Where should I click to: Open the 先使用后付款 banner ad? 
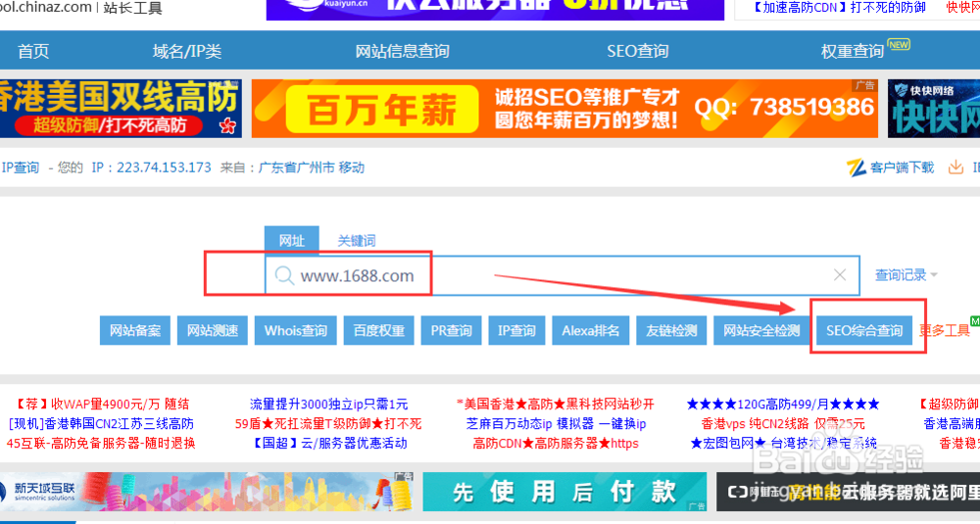point(565,492)
